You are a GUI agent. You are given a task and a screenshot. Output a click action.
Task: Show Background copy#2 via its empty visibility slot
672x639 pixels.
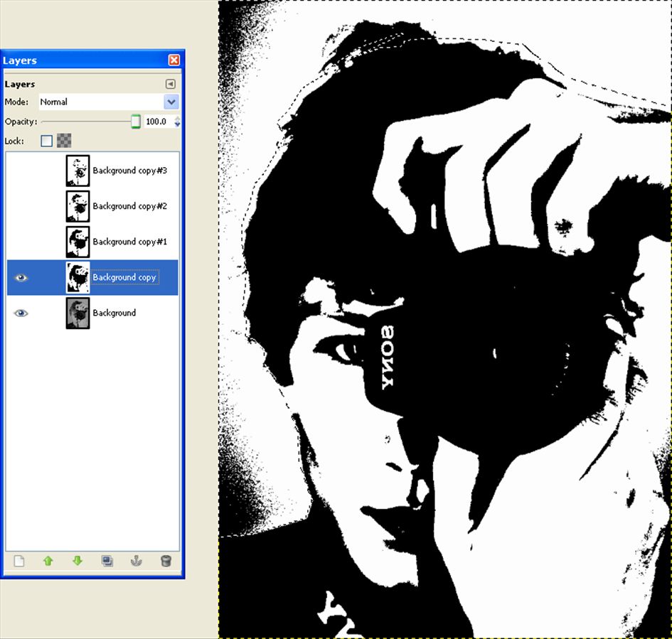coord(21,206)
